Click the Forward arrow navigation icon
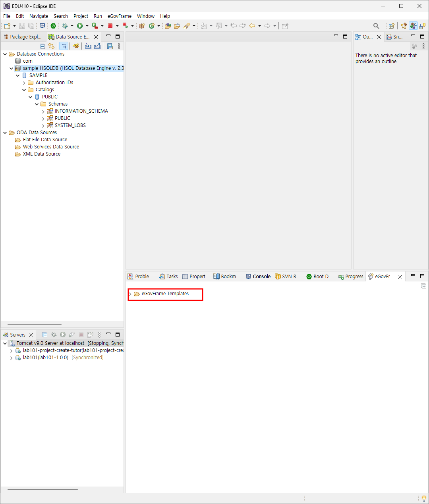Viewport: 429px width, 504px height. point(267,26)
